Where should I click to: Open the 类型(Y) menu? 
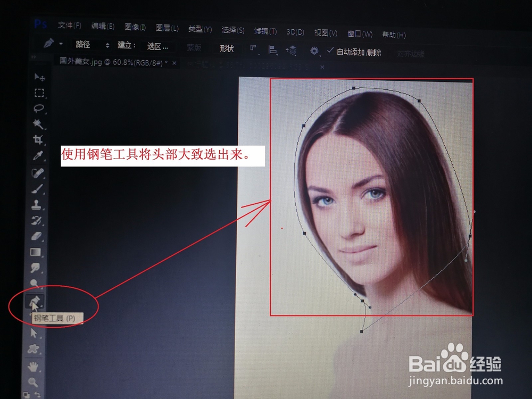click(x=200, y=29)
